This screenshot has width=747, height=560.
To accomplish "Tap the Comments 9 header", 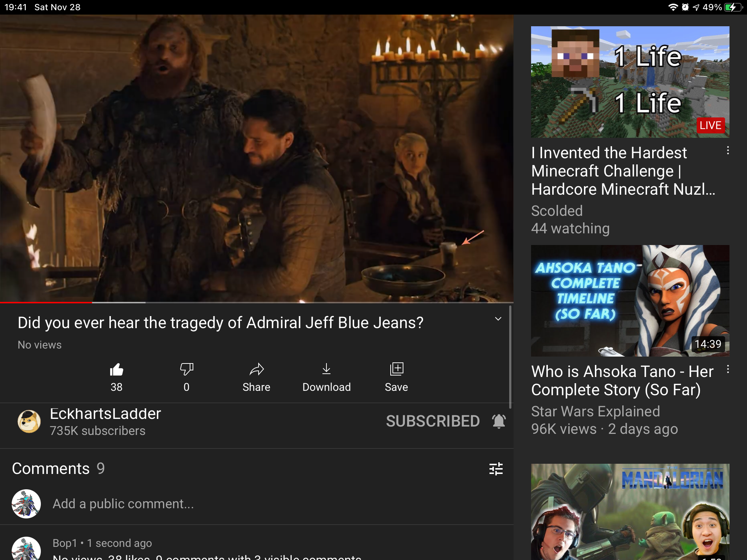I will click(58, 468).
